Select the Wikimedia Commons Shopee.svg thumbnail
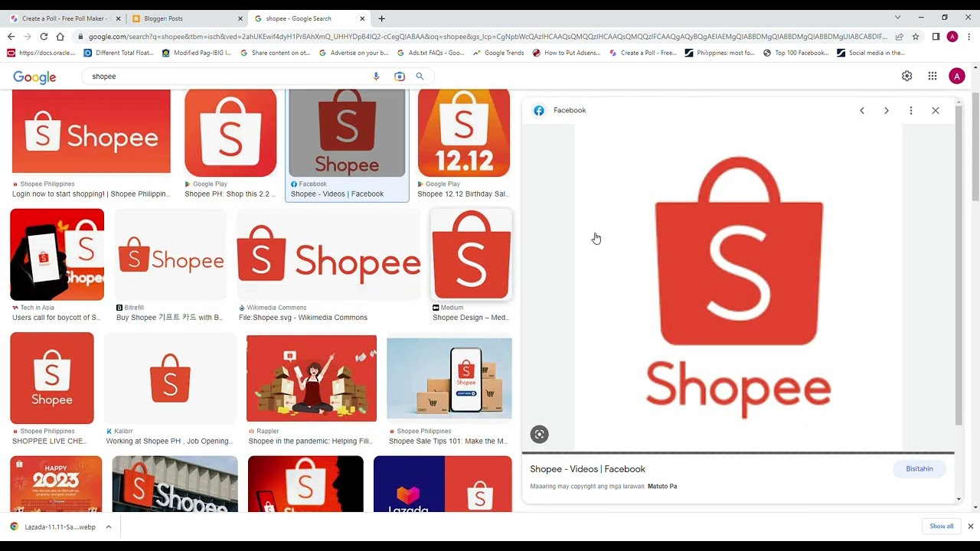Viewport: 980px width, 551px height. (x=329, y=255)
